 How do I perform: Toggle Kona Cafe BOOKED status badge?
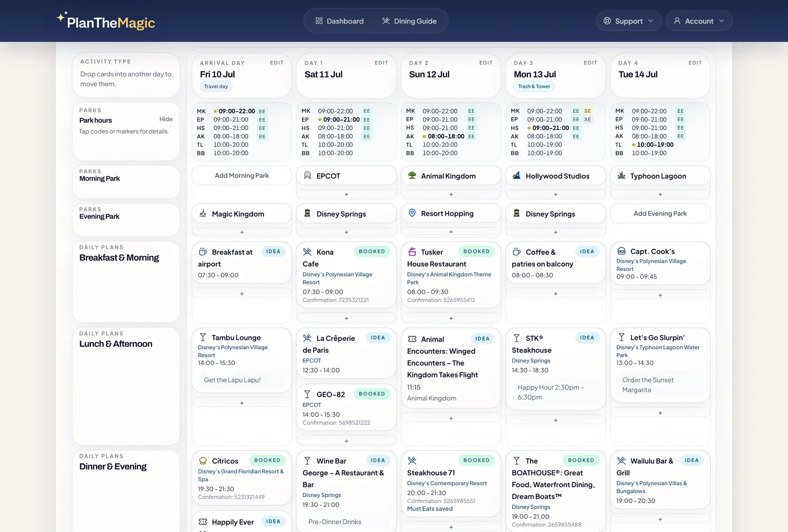click(x=372, y=252)
